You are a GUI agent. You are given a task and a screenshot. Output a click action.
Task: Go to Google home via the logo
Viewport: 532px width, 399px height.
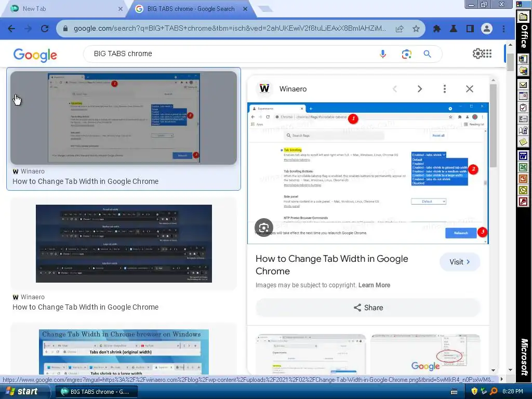(35, 55)
